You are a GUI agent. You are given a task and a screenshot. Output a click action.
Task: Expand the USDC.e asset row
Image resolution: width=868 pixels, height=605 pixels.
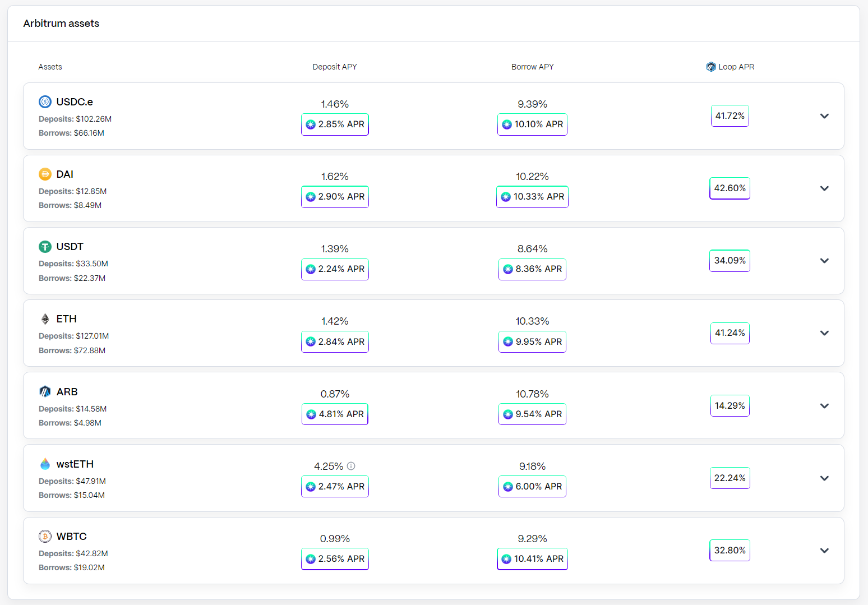[824, 116]
